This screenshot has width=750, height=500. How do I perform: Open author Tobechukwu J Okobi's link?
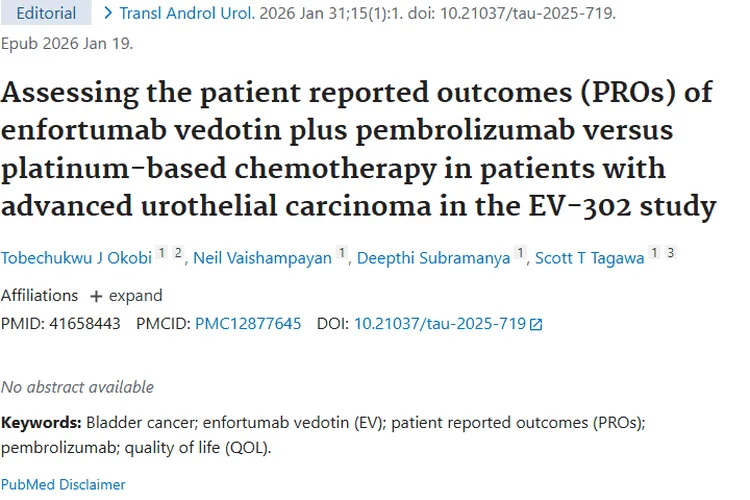(x=76, y=256)
